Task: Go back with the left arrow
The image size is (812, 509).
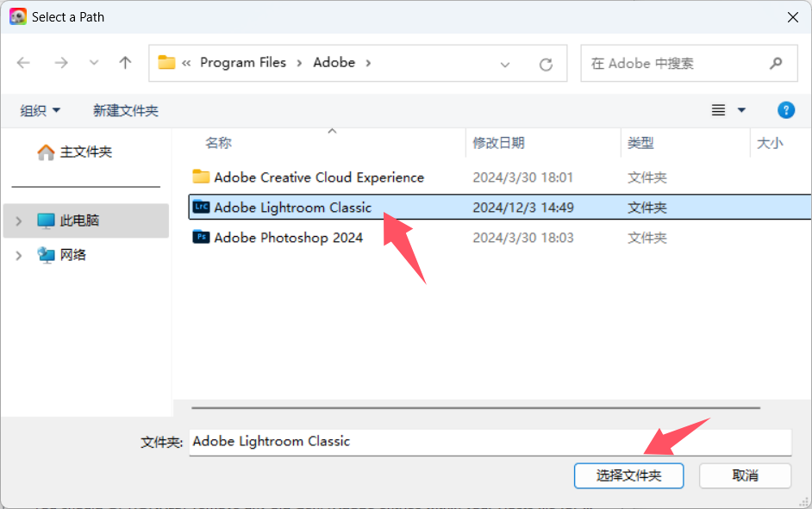Action: [x=24, y=63]
